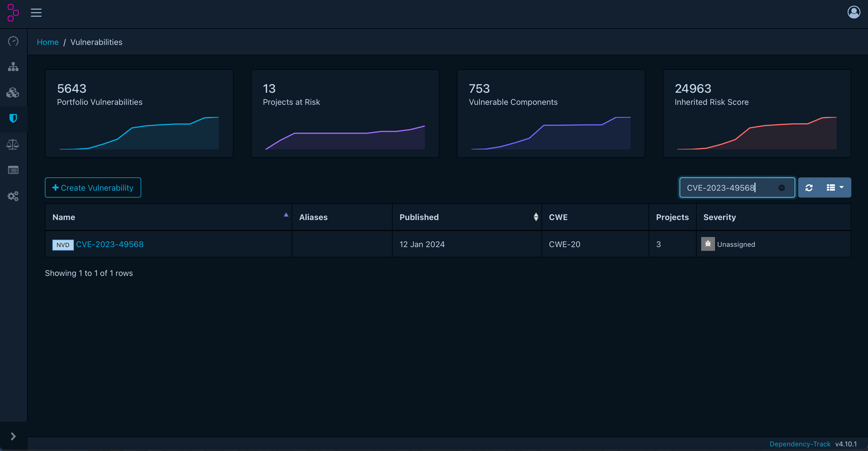This screenshot has height=451, width=868.
Task: Click the user profile avatar icon
Action: (x=854, y=12)
